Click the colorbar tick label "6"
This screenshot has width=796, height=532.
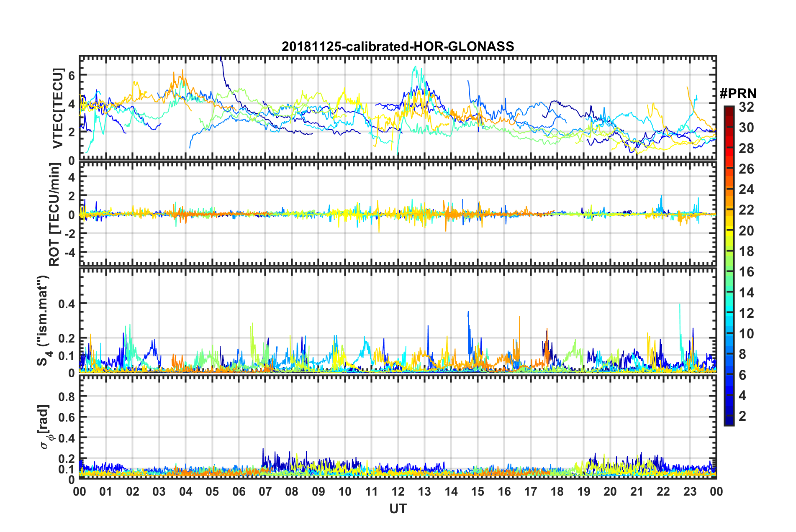tap(742, 375)
